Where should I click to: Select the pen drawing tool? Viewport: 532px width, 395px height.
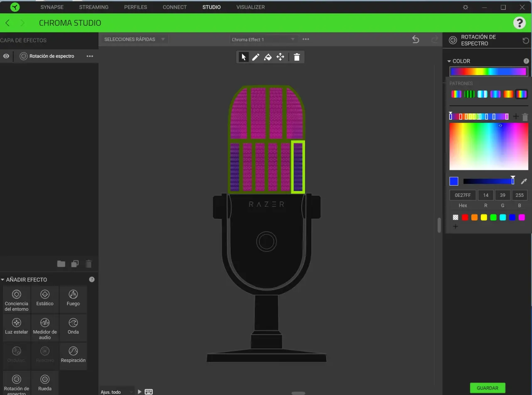(x=256, y=57)
